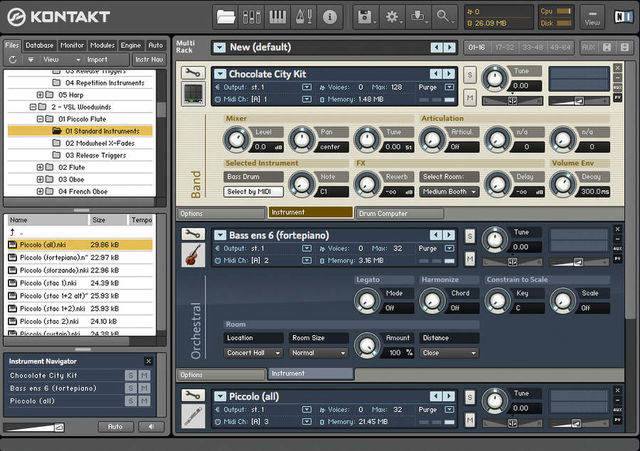Open the Multi Rack preset dropdown arrow
This screenshot has height=451, width=640.
pos(220,47)
